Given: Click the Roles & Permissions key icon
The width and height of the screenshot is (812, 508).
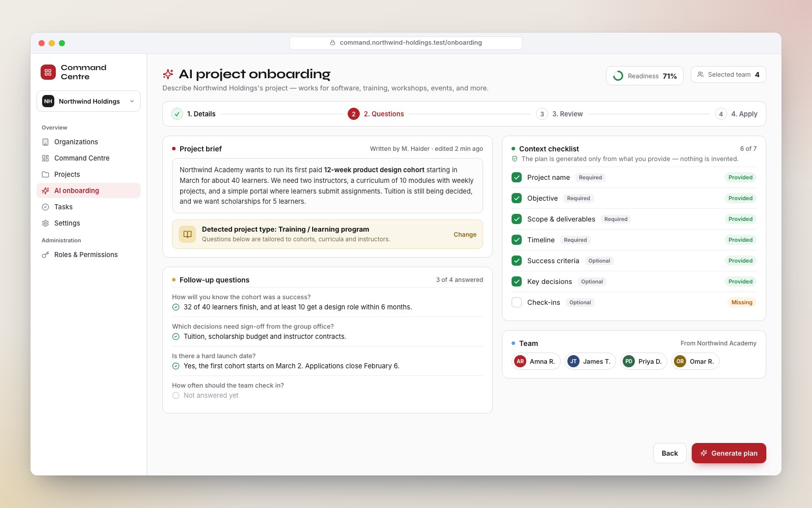Looking at the screenshot, I should [x=45, y=255].
